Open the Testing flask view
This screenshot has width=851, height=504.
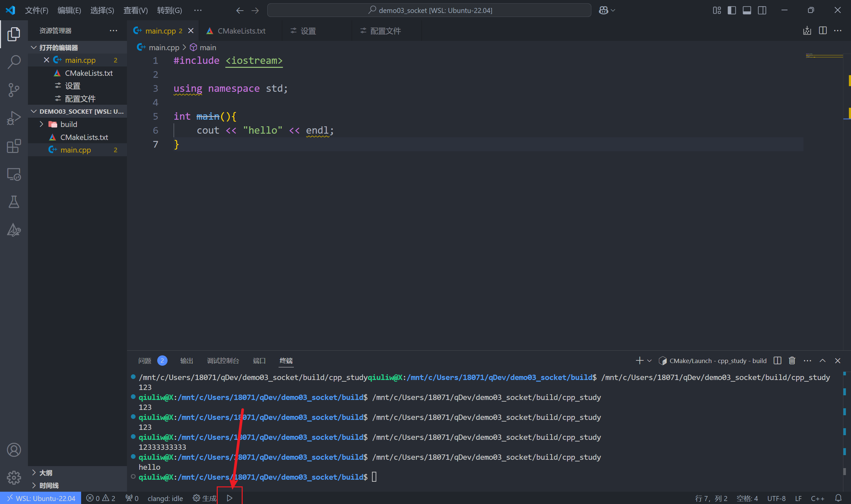tap(14, 202)
